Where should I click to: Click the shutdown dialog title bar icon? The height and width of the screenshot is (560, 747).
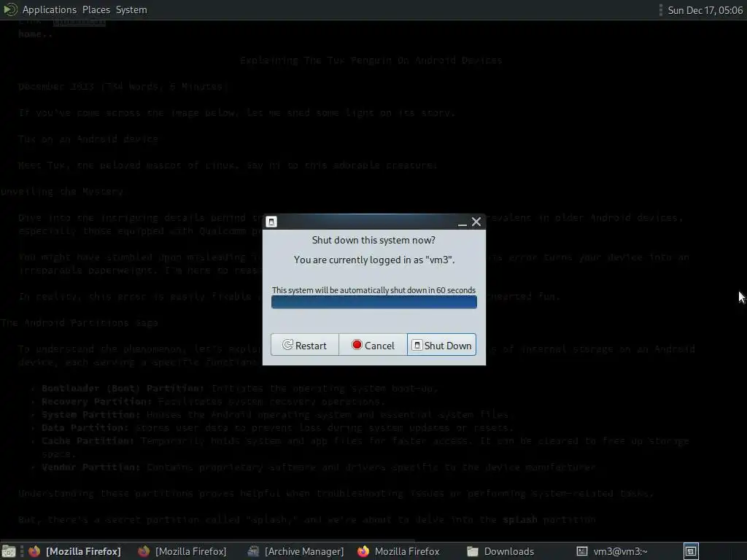tap(271, 222)
